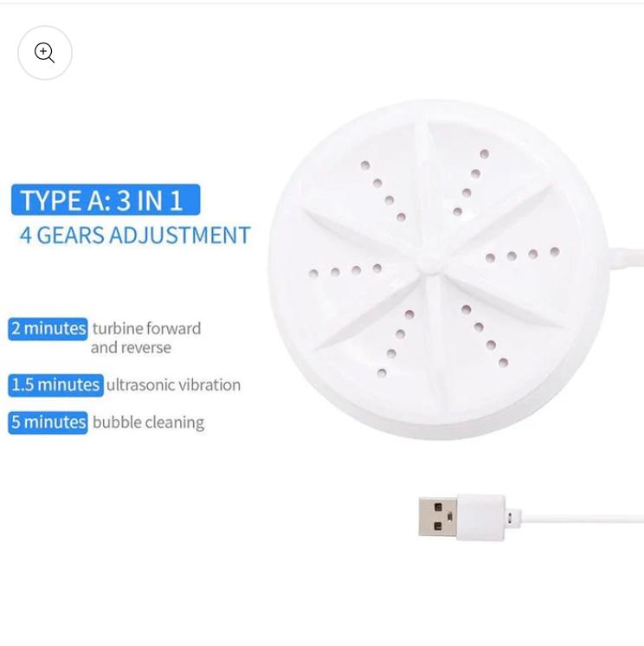Click the "ultrasonic vibration" text

pos(173,384)
